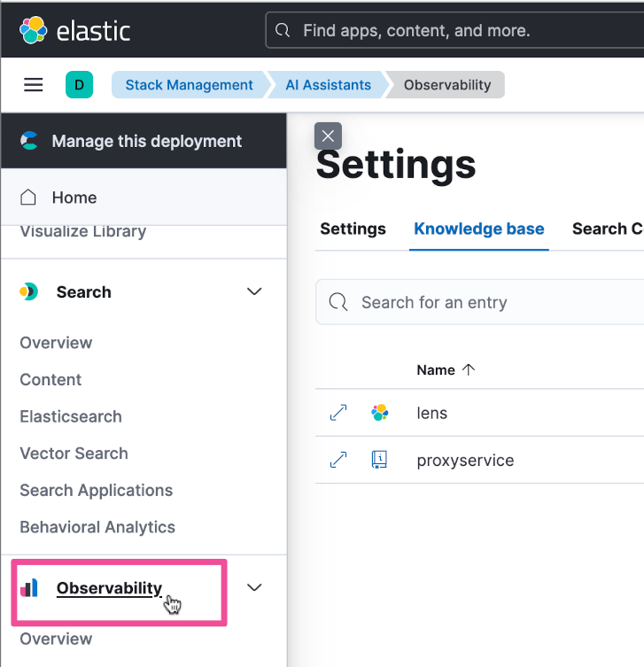Screen dimensions: 644x667
Task: Collapse the Search section chevron
Action: (254, 291)
